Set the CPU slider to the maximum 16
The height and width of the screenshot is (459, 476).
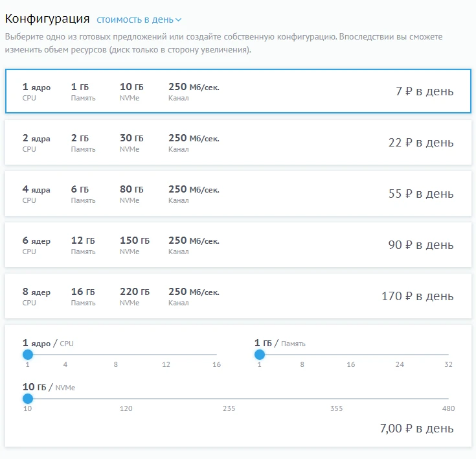[216, 355]
